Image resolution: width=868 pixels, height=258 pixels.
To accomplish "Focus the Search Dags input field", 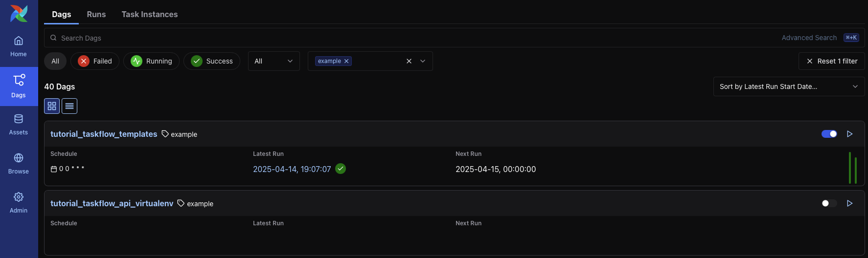I will (391, 38).
